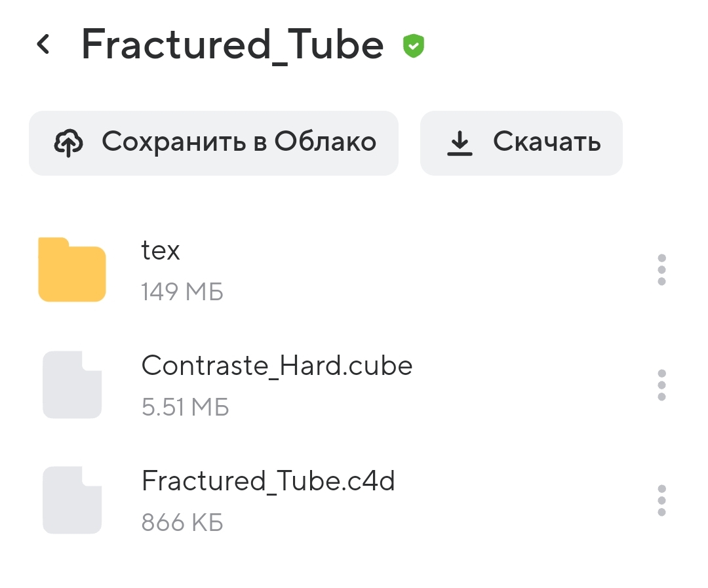The image size is (708, 588).
Task: Select the Contraste_Hard.cube file name
Action: (x=277, y=365)
